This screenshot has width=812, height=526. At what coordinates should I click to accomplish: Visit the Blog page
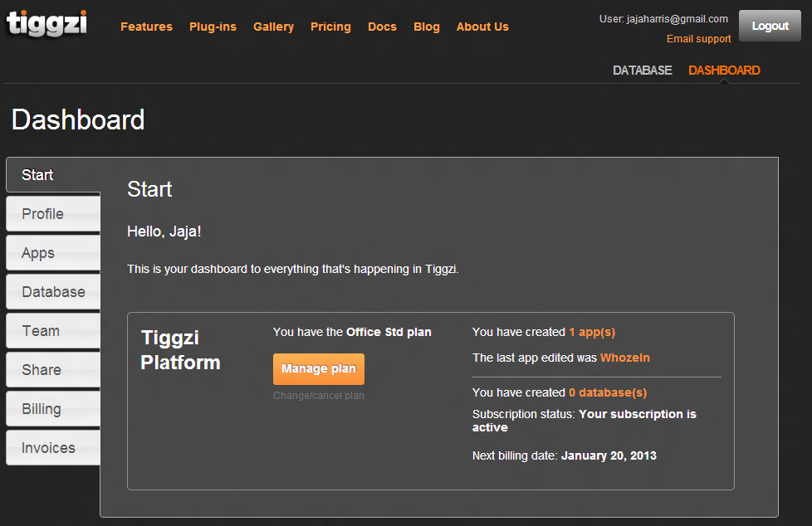point(427,27)
